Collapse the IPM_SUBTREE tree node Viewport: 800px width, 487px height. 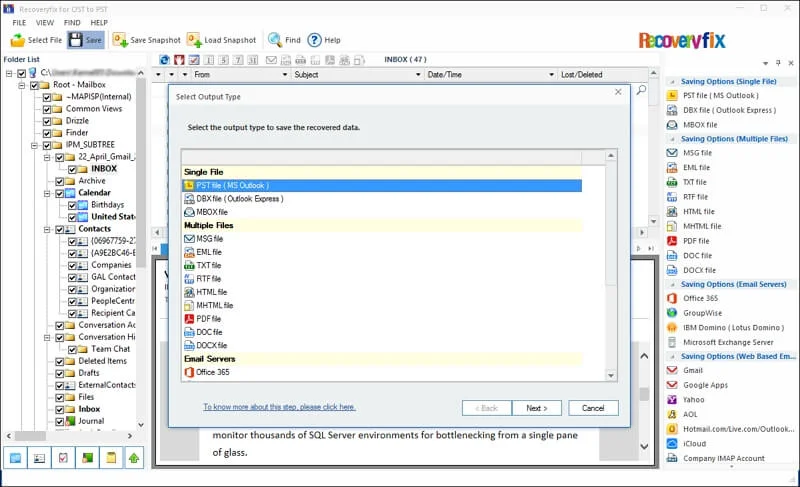[35, 145]
